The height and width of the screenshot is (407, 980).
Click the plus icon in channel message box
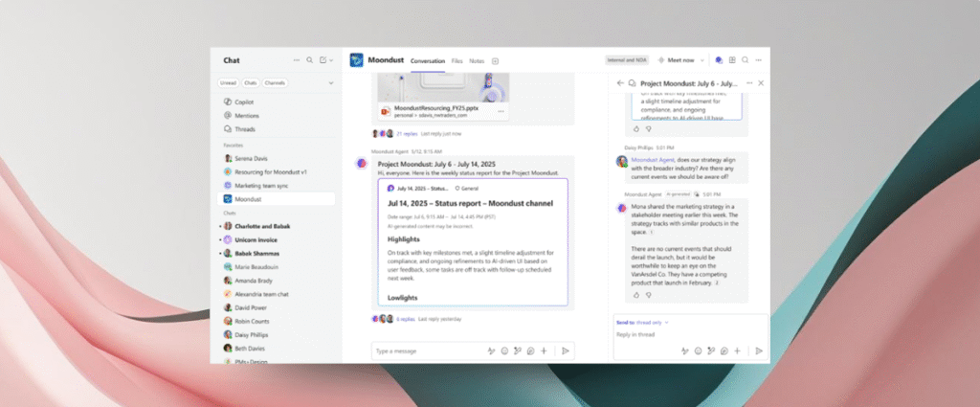tap(544, 350)
